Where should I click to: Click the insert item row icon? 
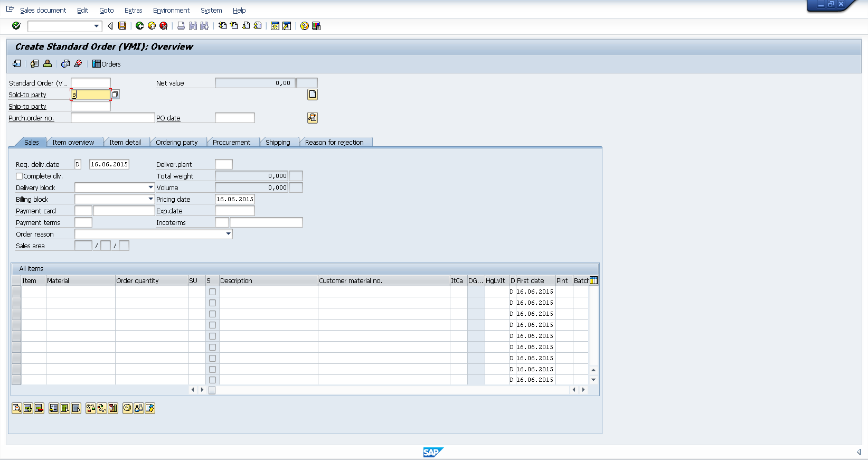click(28, 408)
